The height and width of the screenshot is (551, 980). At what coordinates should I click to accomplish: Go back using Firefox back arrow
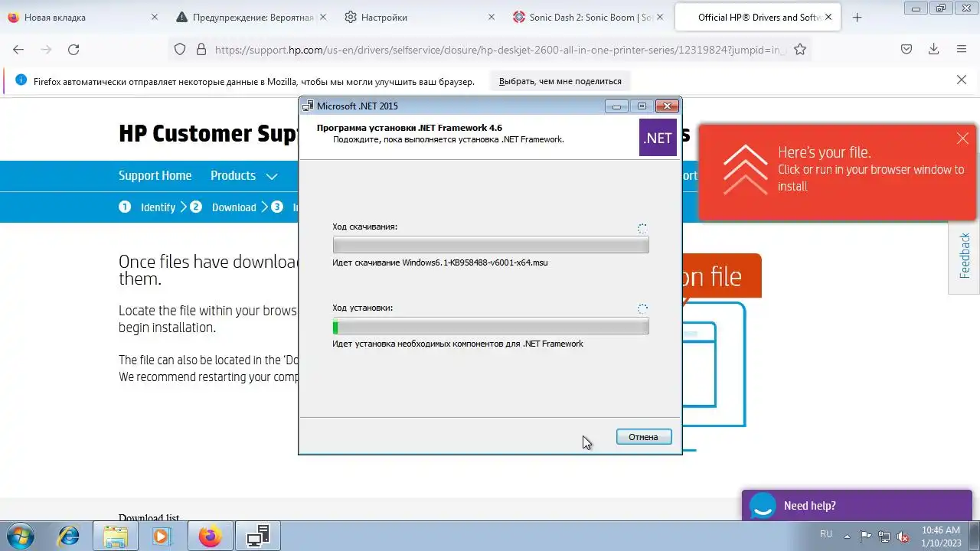[x=18, y=49]
